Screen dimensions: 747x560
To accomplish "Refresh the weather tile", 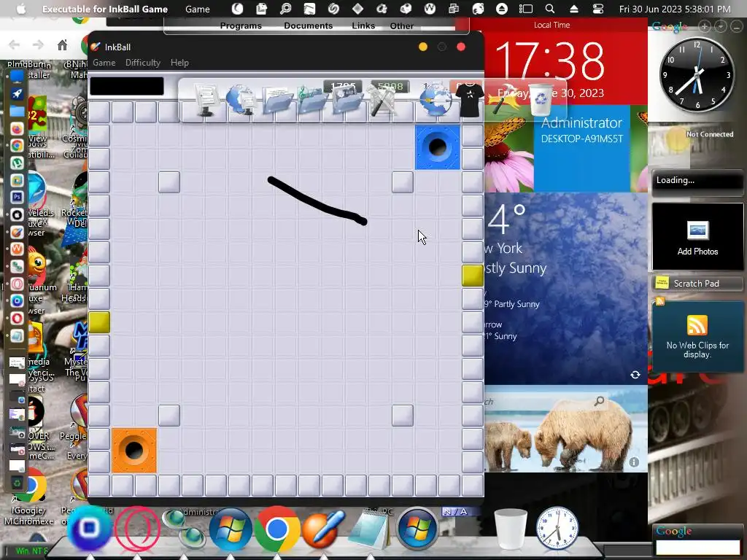I will tap(635, 375).
